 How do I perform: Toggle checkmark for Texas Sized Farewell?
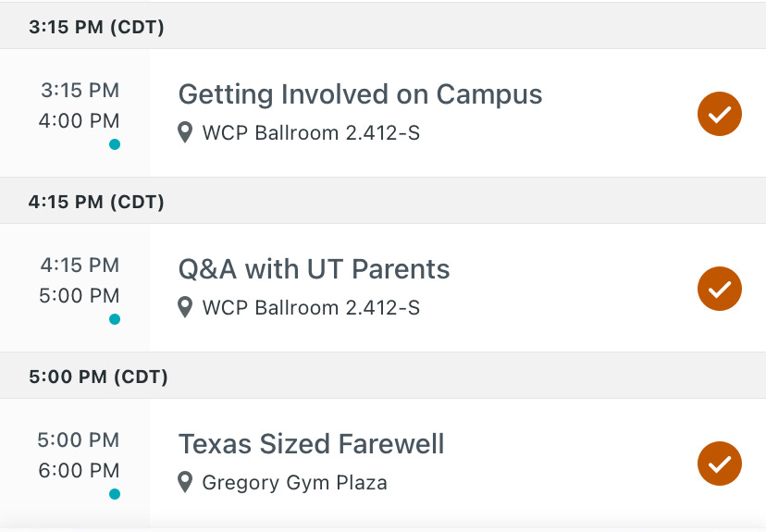coord(719,464)
